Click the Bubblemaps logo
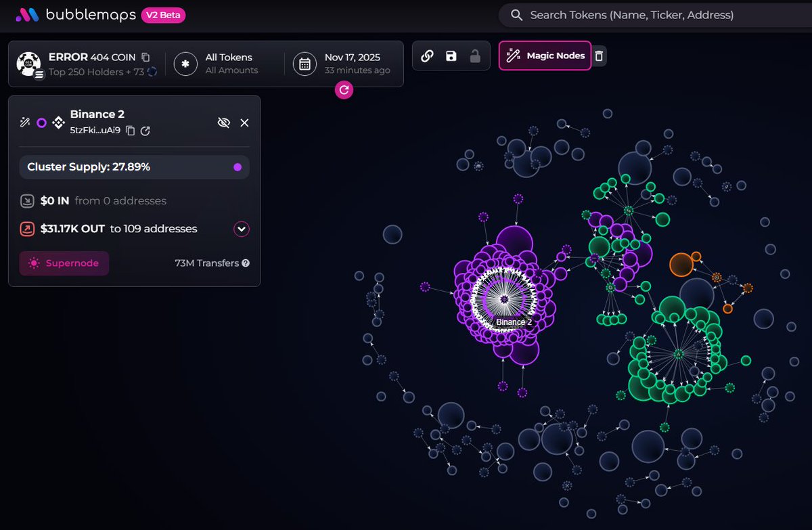This screenshot has height=530, width=812. click(74, 15)
